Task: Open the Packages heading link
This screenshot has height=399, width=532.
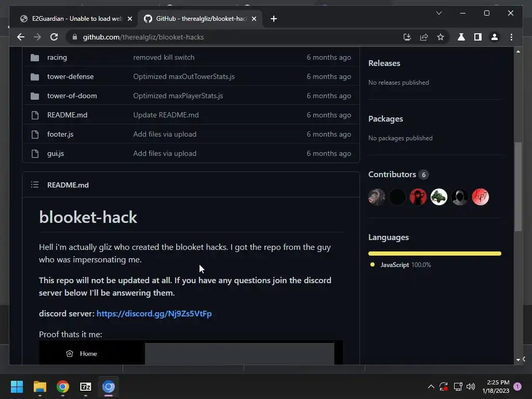Action: point(386,119)
